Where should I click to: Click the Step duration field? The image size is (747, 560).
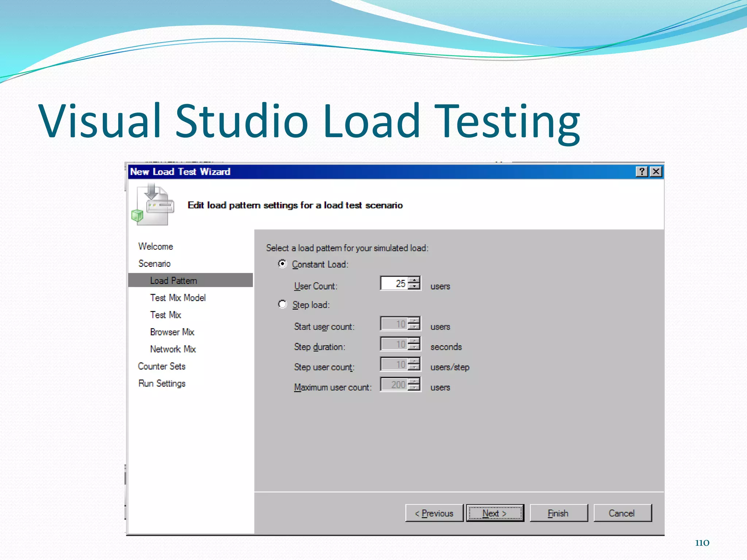pos(394,344)
